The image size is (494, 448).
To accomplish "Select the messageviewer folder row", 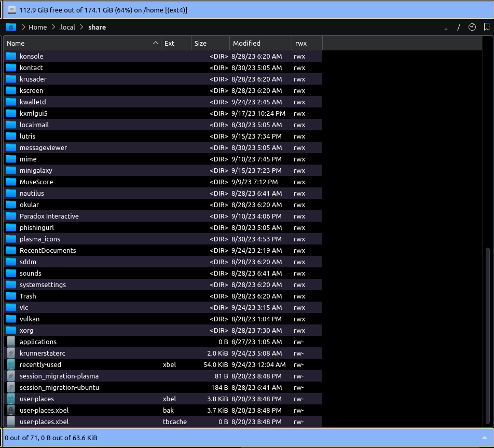I will click(x=163, y=147).
